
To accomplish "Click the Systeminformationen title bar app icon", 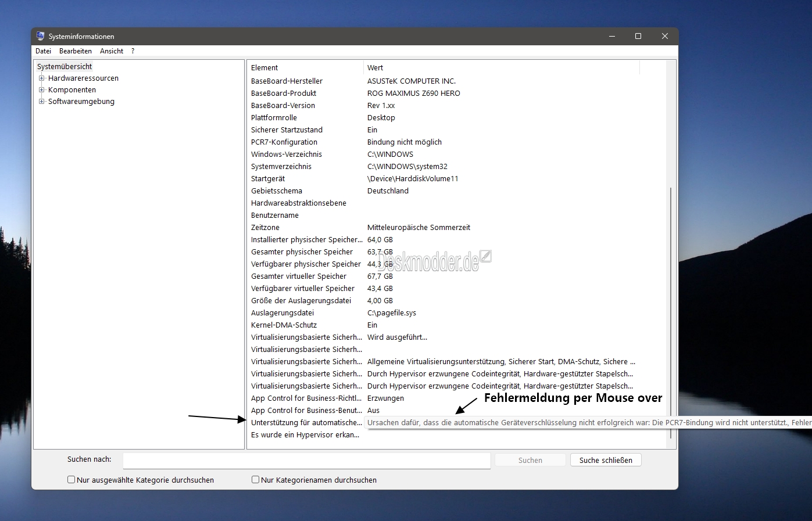I will [40, 36].
